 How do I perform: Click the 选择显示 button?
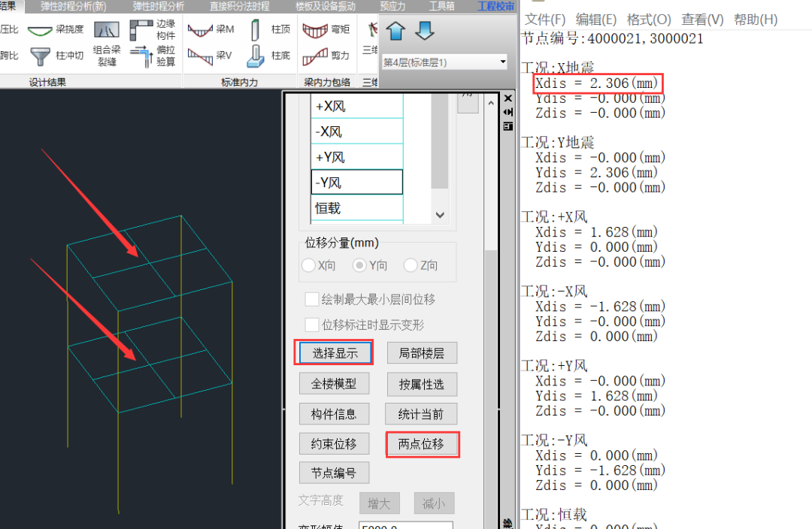coord(335,353)
